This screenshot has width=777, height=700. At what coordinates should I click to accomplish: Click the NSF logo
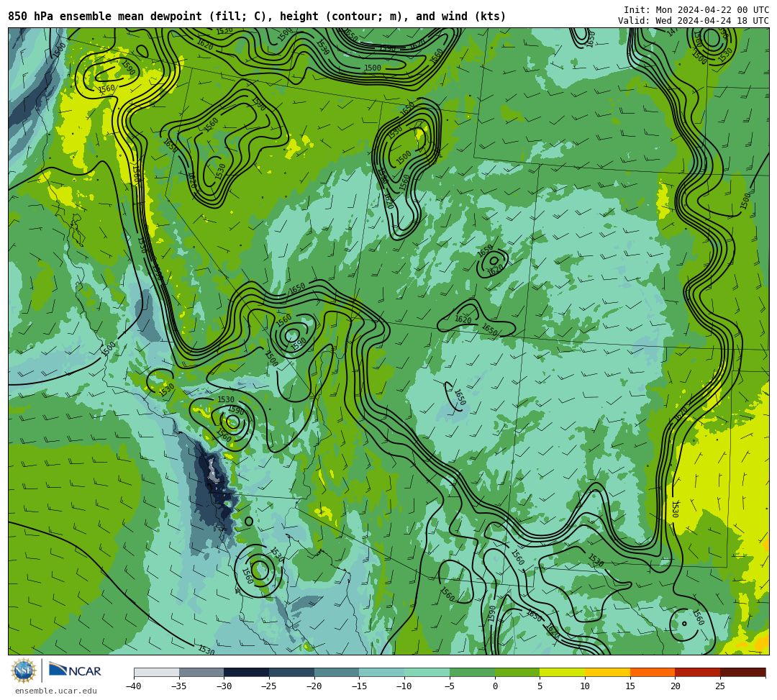(x=23, y=671)
